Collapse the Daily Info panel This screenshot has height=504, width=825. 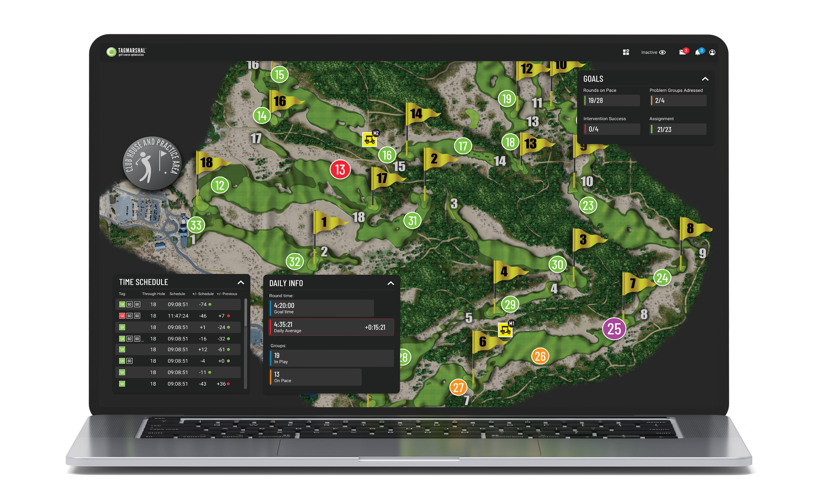[391, 283]
